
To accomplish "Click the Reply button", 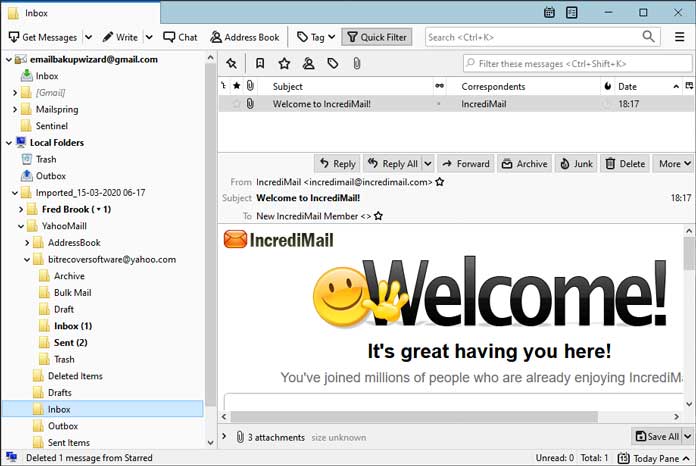I will point(338,164).
